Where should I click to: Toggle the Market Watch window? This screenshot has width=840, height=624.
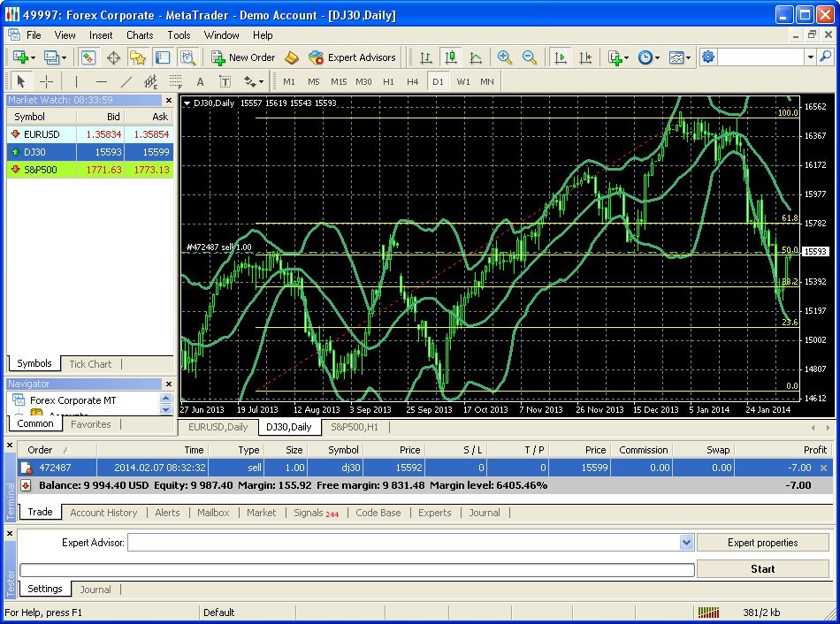click(88, 57)
